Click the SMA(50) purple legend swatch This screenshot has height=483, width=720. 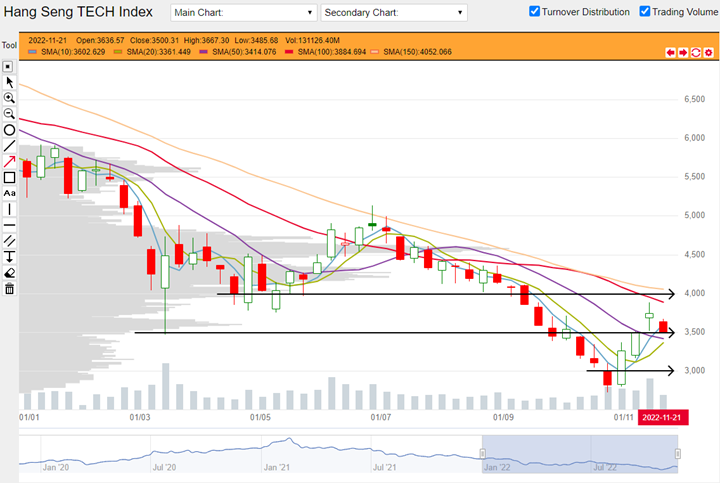coord(203,52)
